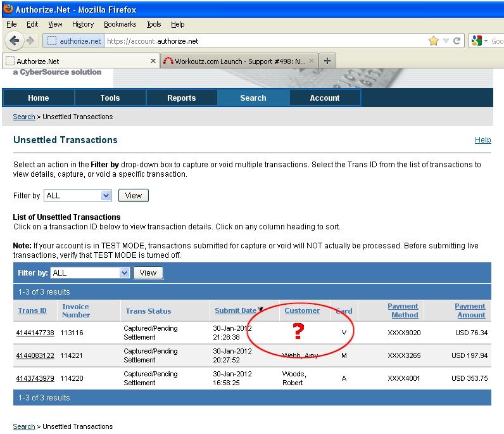The image size is (504, 434).
Task: Expand the Filter by dropdown in blue bar
Action: [90, 273]
